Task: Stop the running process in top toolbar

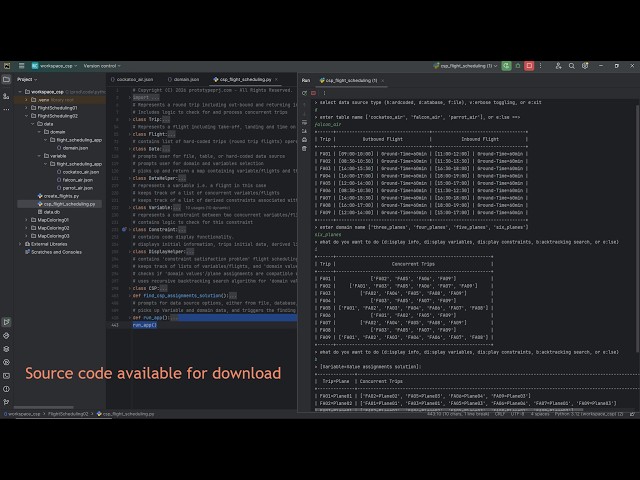Action: [529, 66]
